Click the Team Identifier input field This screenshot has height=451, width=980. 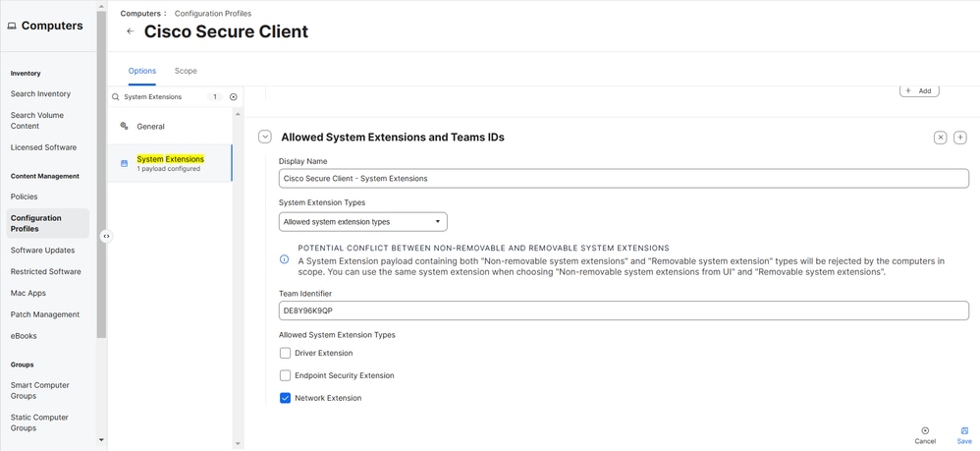(x=624, y=310)
